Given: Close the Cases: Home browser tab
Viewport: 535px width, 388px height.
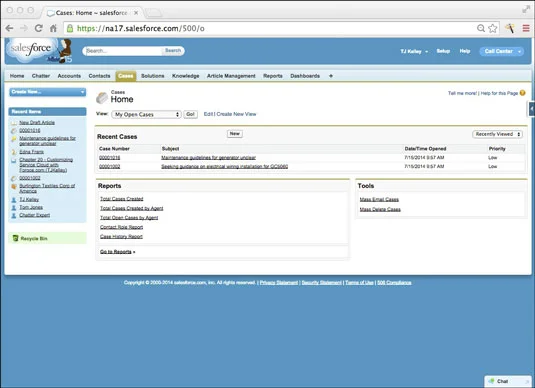Looking at the screenshot, I should [x=136, y=13].
